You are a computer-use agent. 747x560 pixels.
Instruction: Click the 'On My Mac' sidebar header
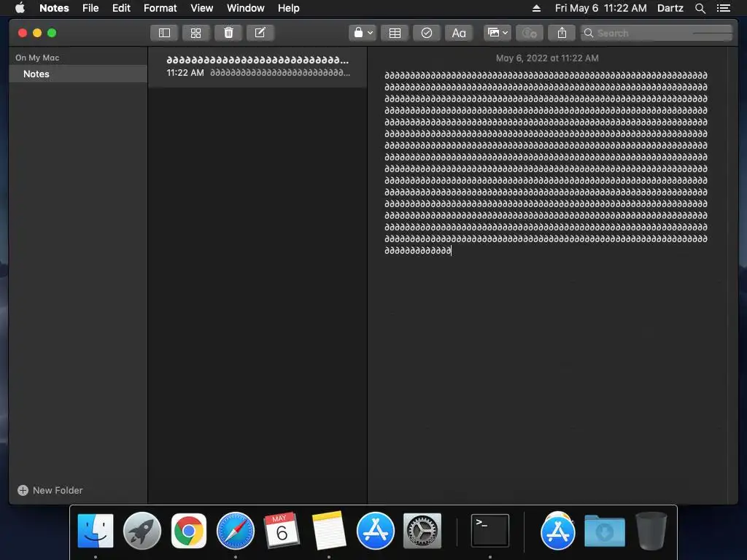coord(37,58)
